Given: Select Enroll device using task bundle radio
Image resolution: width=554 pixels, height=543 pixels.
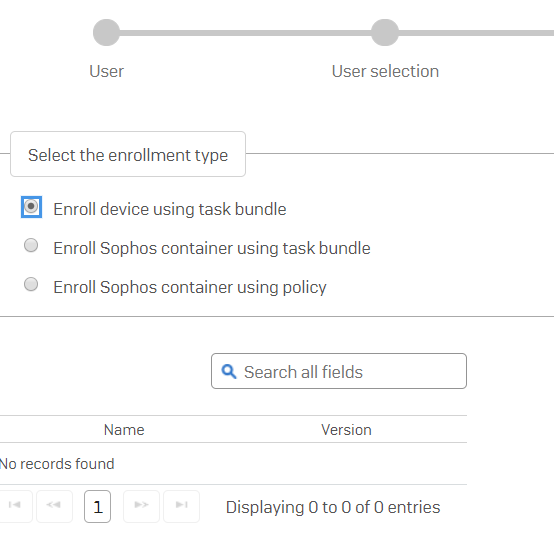Looking at the screenshot, I should pos(31,207).
